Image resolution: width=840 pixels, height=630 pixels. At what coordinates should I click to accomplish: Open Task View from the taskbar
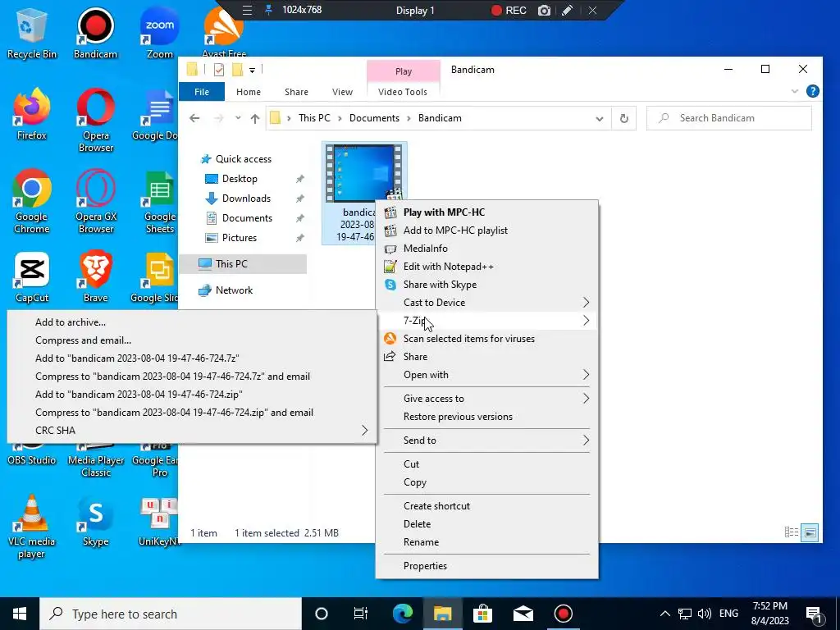pos(361,614)
